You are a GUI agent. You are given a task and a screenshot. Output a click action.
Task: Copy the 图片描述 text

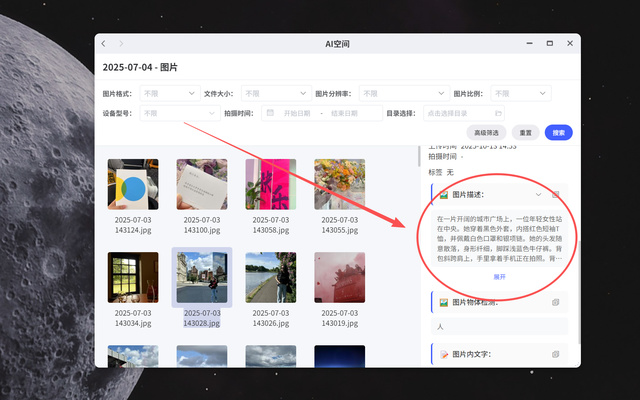point(556,195)
